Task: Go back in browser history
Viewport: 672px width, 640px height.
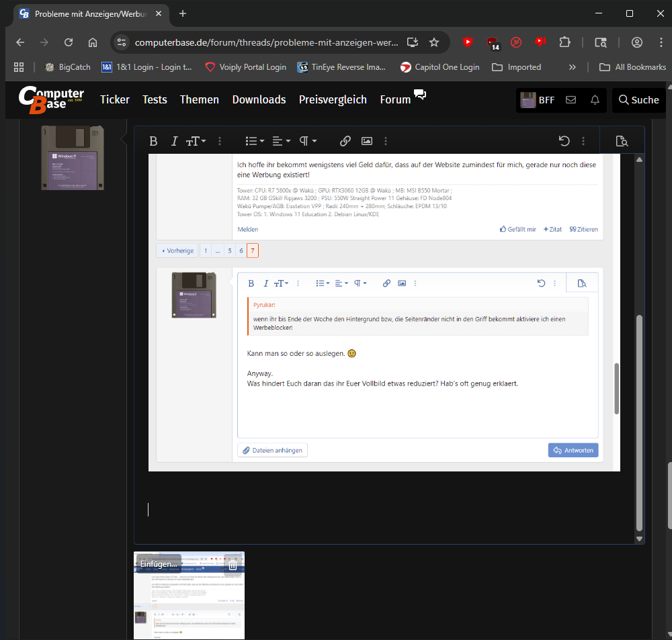Action: [20, 42]
